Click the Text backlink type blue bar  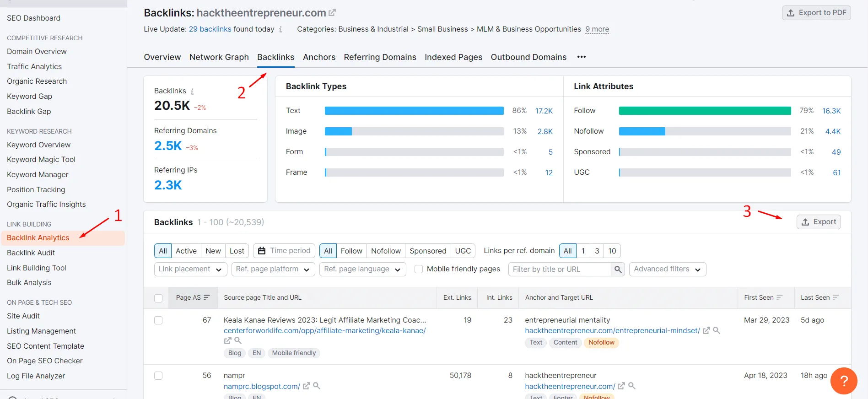click(414, 111)
